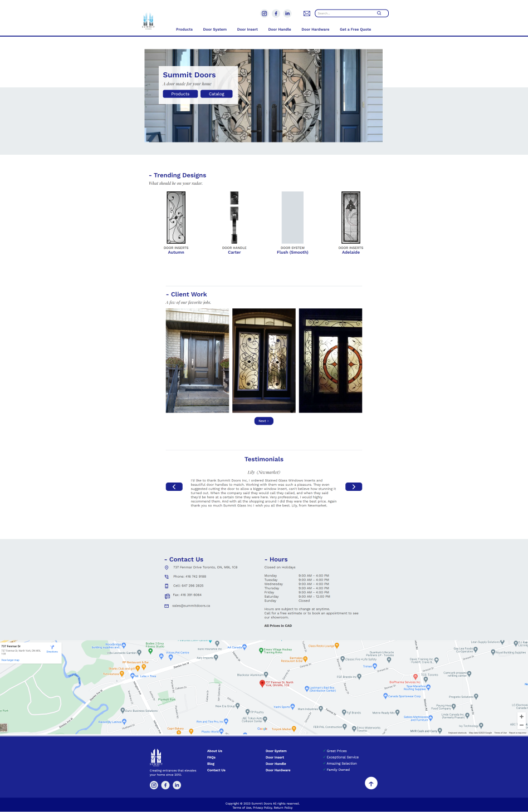Click the red 737 Fenmar Dr map pin
The image size is (528, 812).
click(262, 683)
